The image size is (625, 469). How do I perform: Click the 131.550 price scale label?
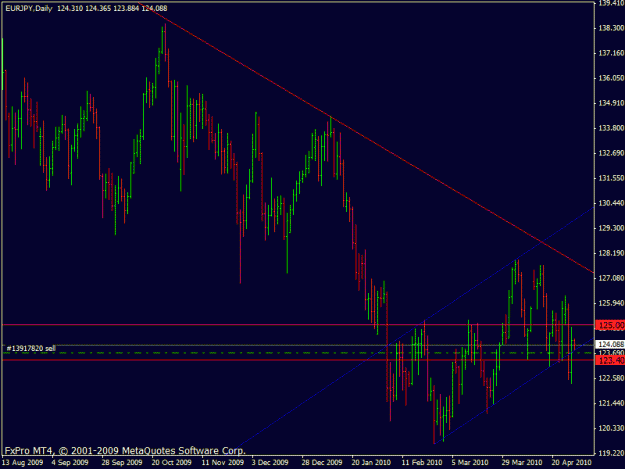[611, 178]
